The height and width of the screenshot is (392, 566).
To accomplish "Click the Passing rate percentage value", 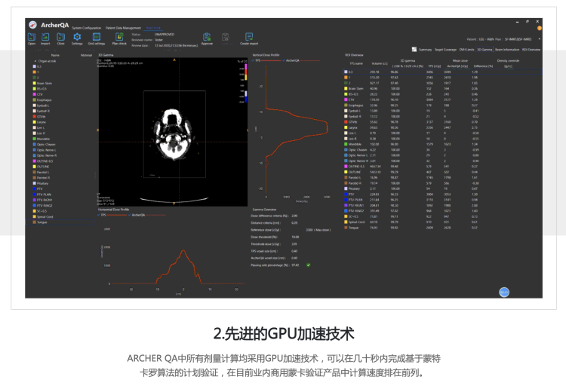I will 295,265.
